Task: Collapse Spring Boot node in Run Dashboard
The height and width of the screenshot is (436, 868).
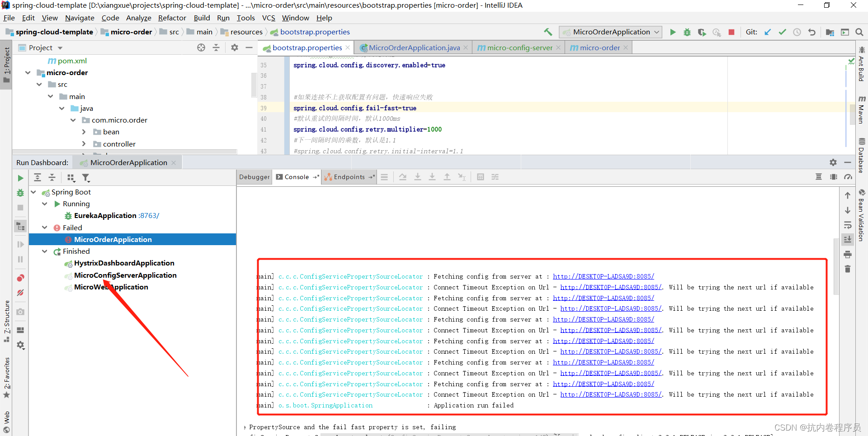Action: point(33,192)
